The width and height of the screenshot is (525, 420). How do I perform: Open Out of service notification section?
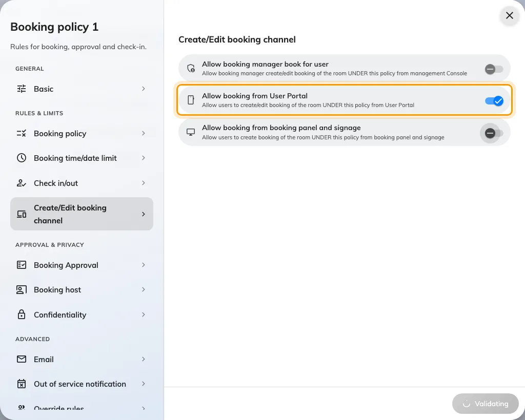(82, 384)
